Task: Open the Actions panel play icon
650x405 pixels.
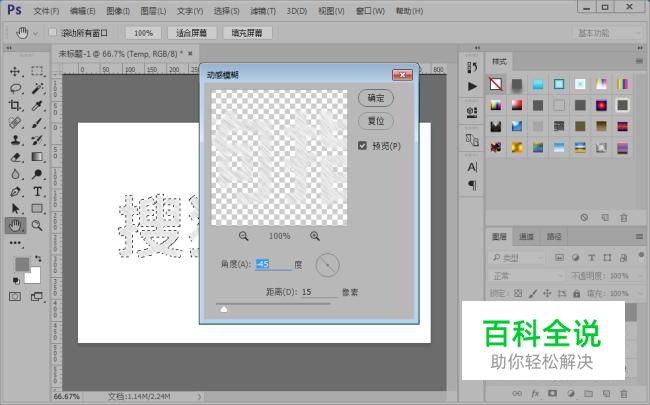Action: 472,86
